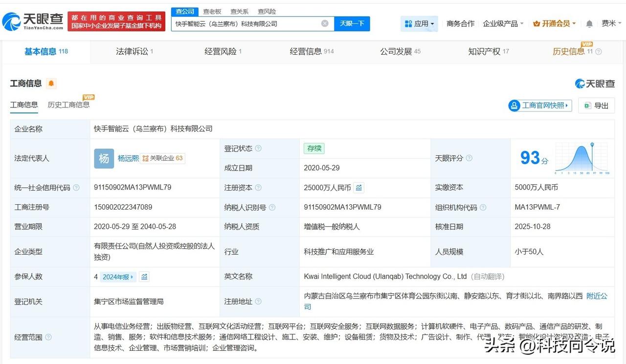Click the help icon next to 登记状态

tap(258, 149)
